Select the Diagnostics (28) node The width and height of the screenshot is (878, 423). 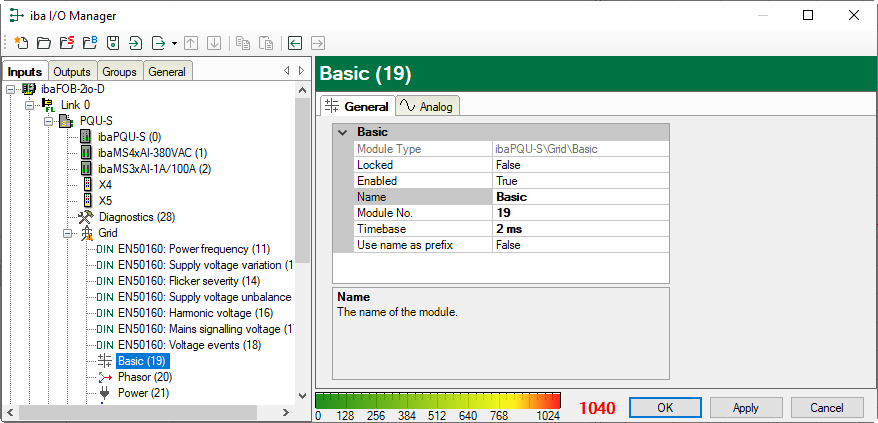pyautogui.click(x=136, y=217)
